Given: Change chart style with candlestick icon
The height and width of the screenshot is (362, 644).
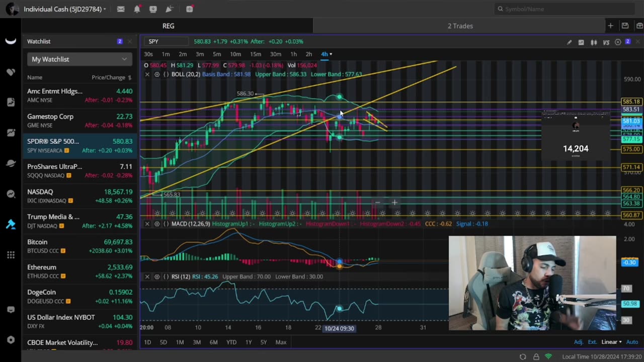Looking at the screenshot, I should 594,42.
